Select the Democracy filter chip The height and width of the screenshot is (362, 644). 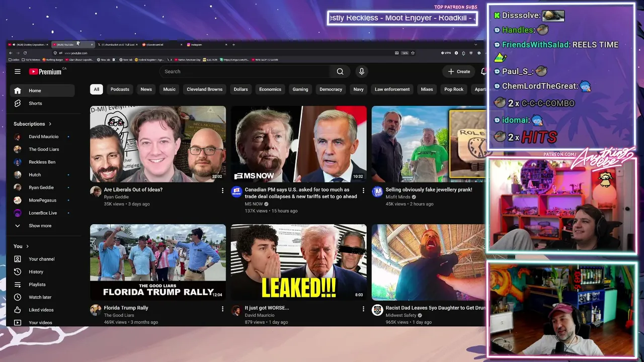(331, 89)
